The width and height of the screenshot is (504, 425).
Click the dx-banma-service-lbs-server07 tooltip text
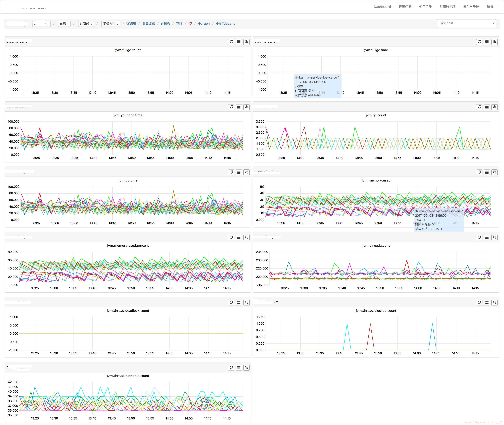(439, 211)
